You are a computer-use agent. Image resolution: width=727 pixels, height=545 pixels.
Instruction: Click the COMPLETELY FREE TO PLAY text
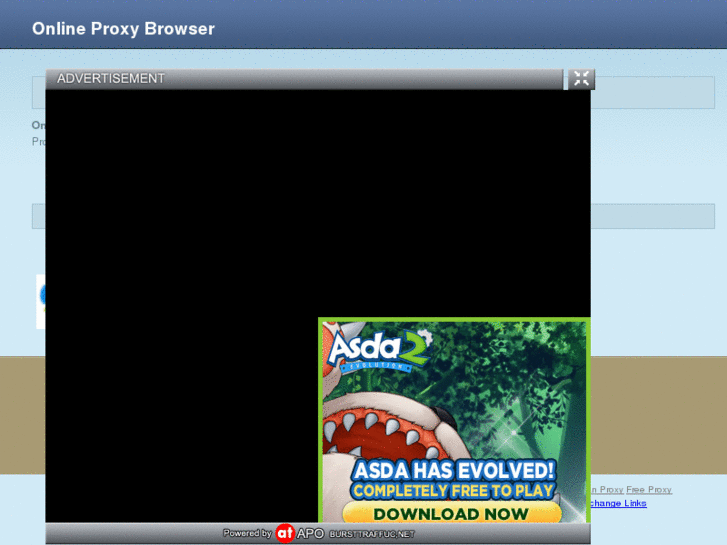click(x=453, y=491)
